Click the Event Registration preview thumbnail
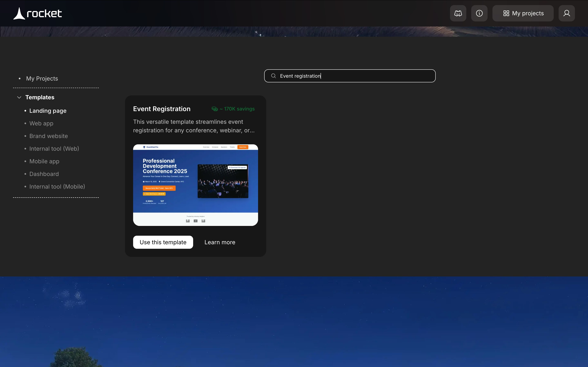The image size is (588, 367). point(195,185)
